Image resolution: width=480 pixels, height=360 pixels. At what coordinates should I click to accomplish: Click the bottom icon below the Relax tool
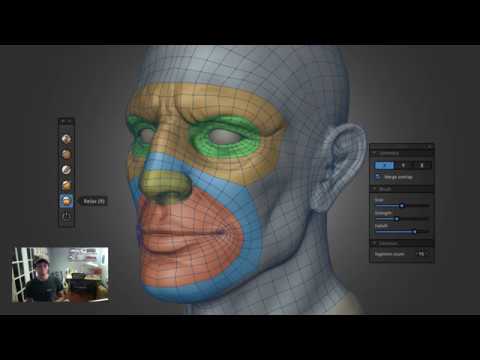click(x=66, y=216)
